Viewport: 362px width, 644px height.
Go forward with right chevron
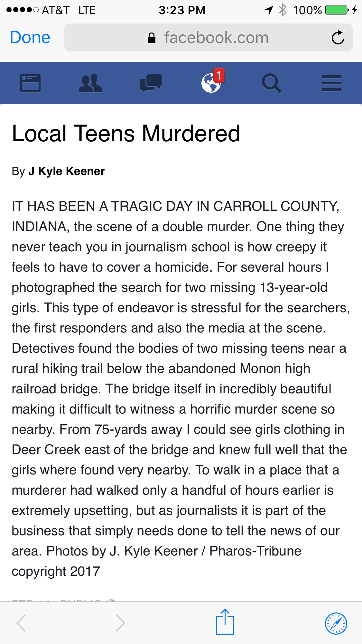[x=120, y=623]
